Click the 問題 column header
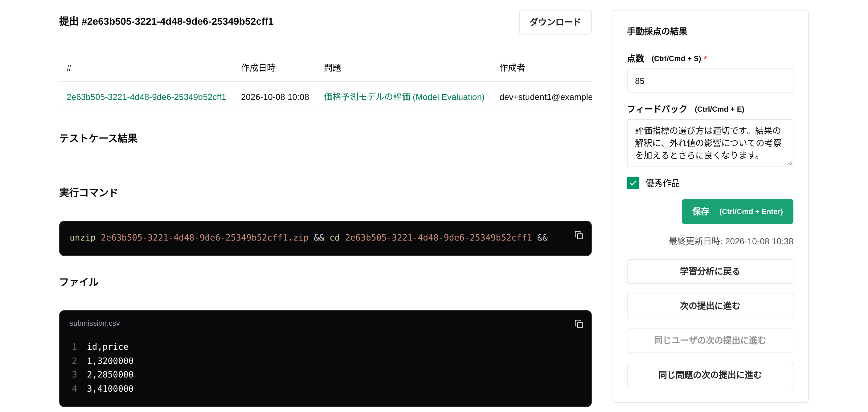The width and height of the screenshot is (868, 412). [x=332, y=68]
